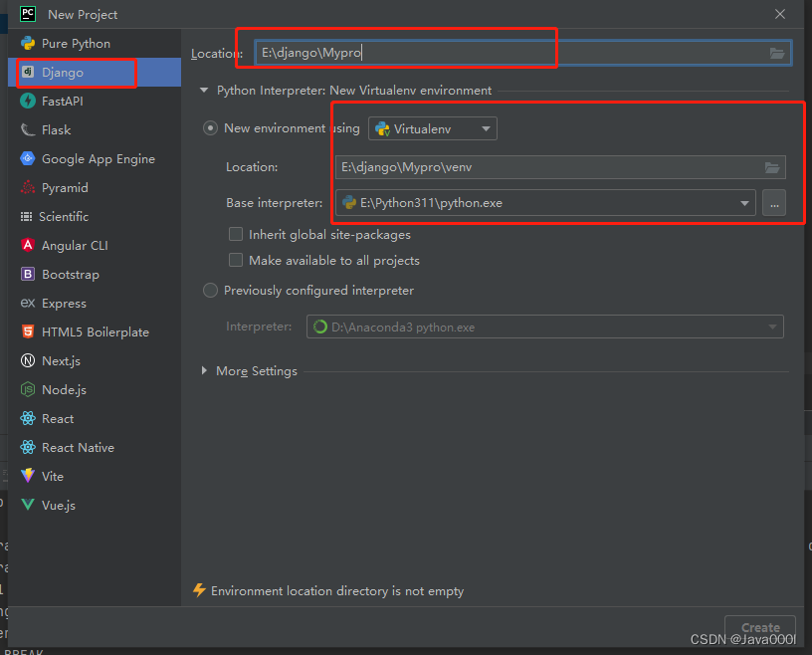Enable Inherit global site-packages checkbox

click(x=236, y=234)
